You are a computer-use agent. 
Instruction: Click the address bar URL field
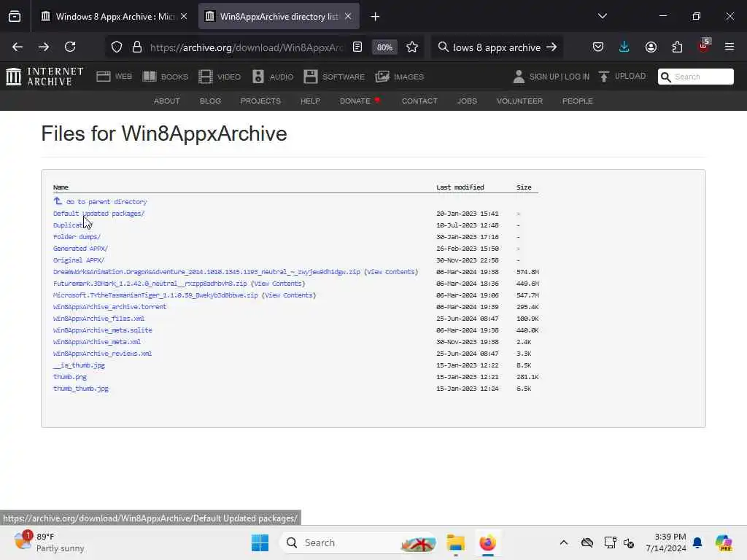click(x=247, y=47)
